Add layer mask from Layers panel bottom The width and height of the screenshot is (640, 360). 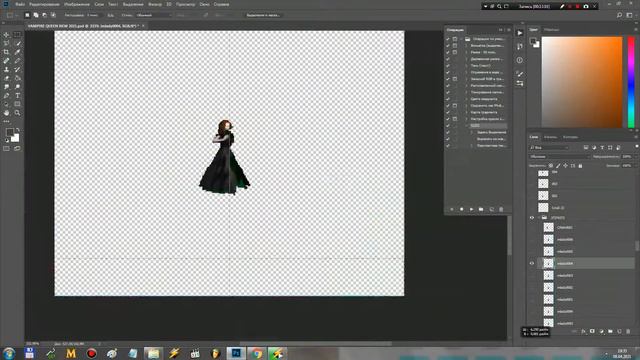click(592, 331)
